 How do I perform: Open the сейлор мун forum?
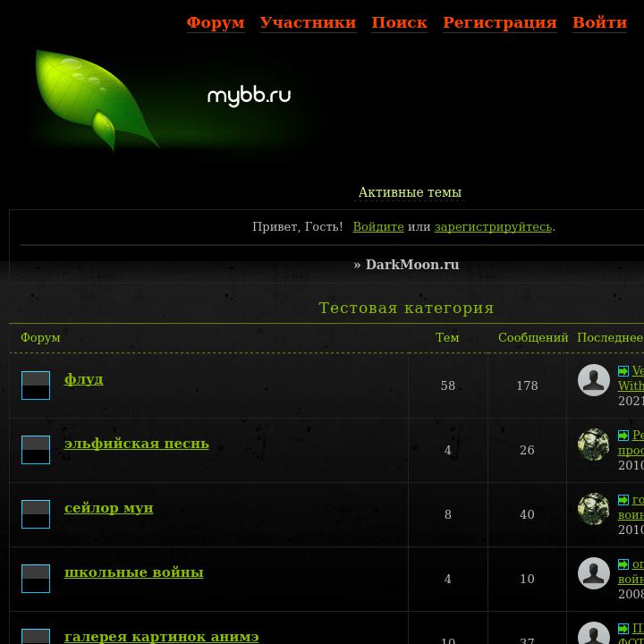pos(108,508)
